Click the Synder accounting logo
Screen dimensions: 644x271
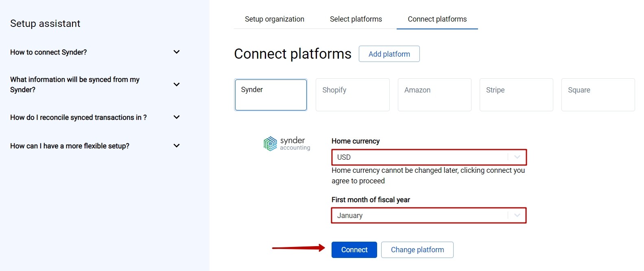[287, 143]
